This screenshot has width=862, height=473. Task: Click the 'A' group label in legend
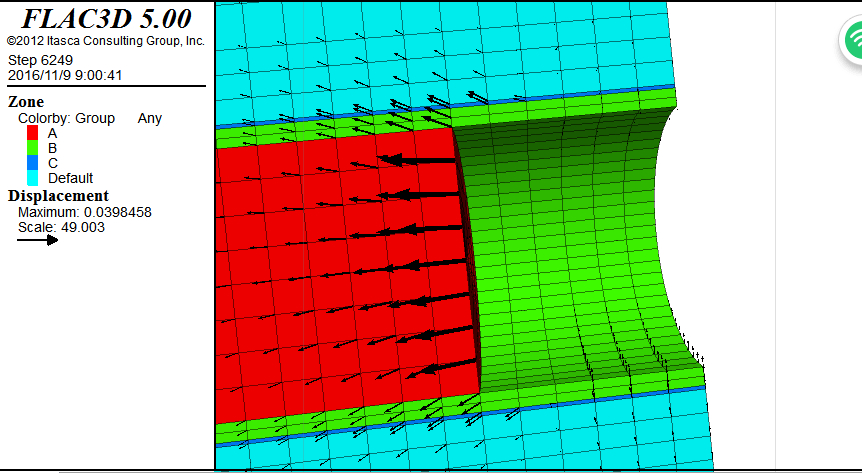point(52,134)
